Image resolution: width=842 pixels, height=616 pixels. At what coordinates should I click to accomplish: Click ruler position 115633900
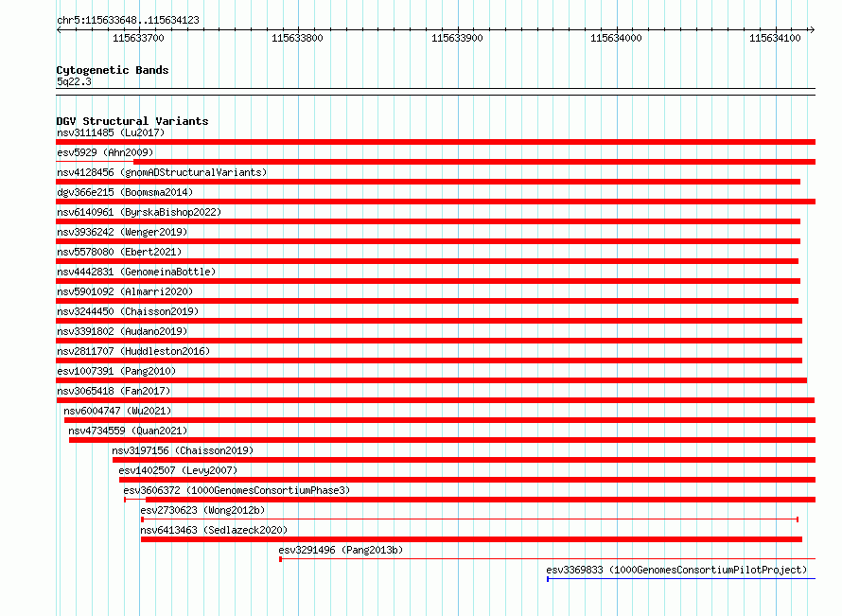coord(457,38)
